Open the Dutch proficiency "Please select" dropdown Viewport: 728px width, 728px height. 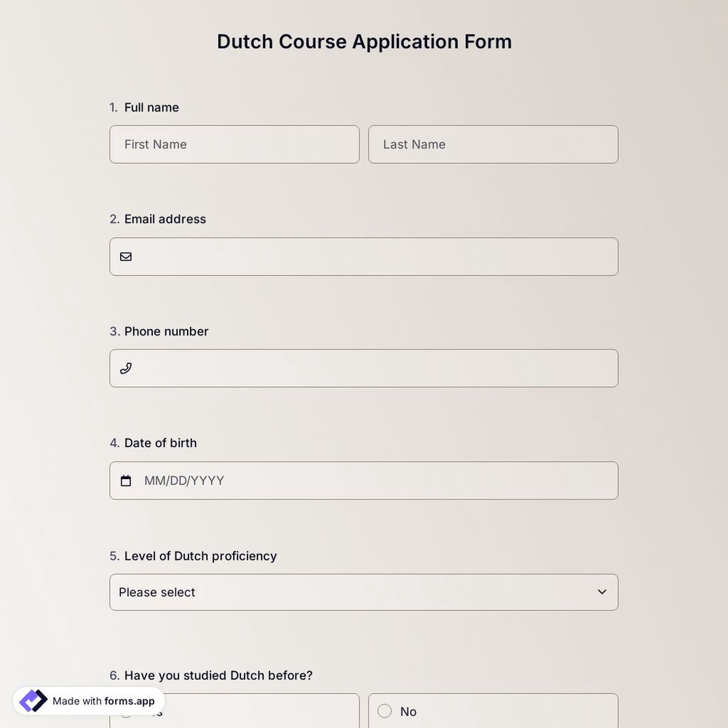click(364, 592)
